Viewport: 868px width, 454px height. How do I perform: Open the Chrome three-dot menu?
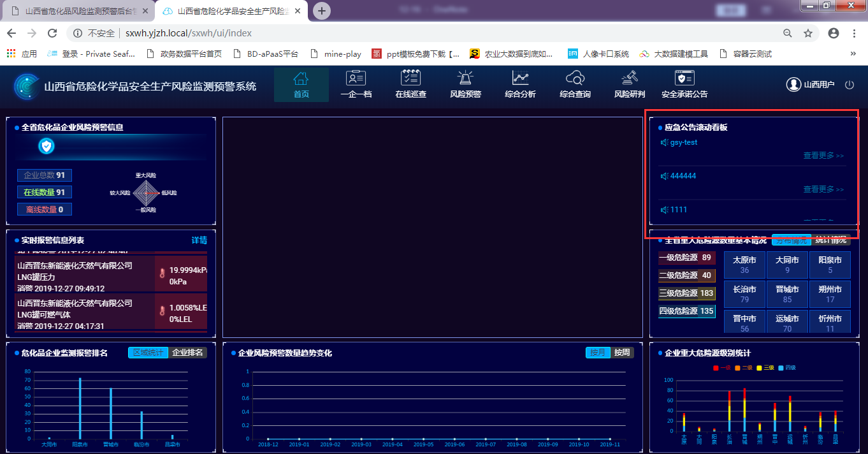[x=854, y=33]
